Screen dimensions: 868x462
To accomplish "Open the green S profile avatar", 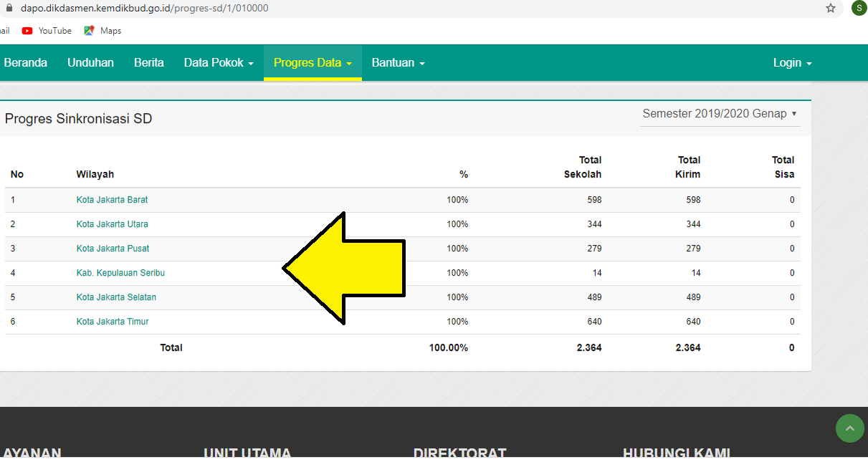I will pyautogui.click(x=859, y=8).
